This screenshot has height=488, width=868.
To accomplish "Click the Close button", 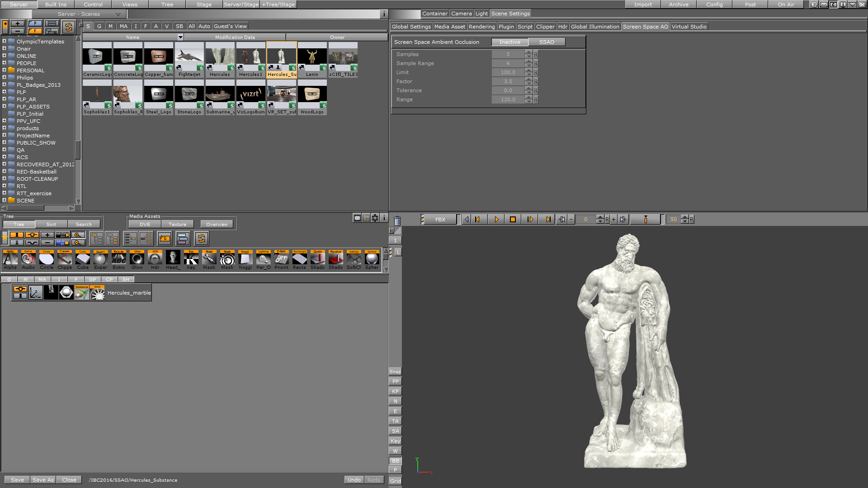I will (x=69, y=480).
